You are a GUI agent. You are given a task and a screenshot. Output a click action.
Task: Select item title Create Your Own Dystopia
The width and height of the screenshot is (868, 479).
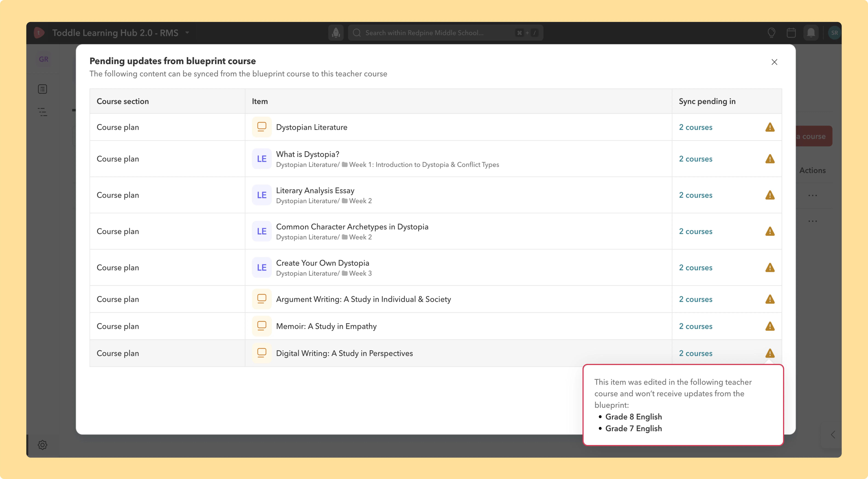click(x=322, y=263)
